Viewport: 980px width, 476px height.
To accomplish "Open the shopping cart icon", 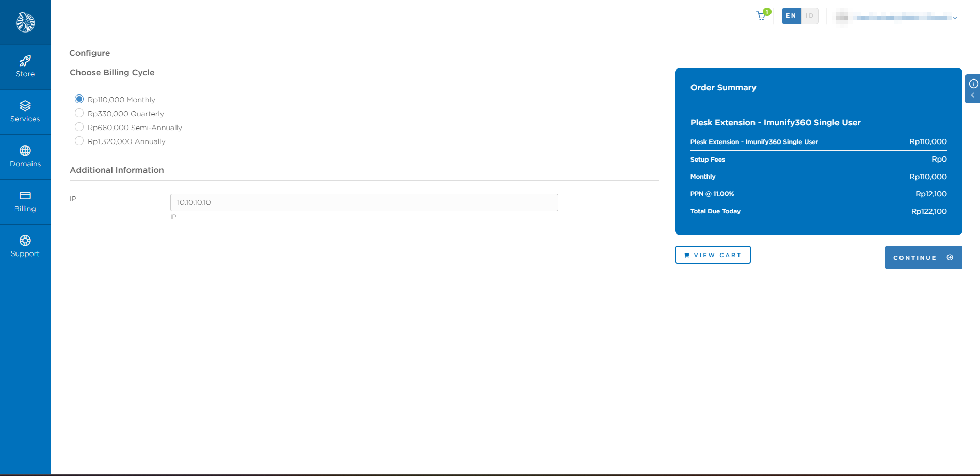I will (x=761, y=16).
